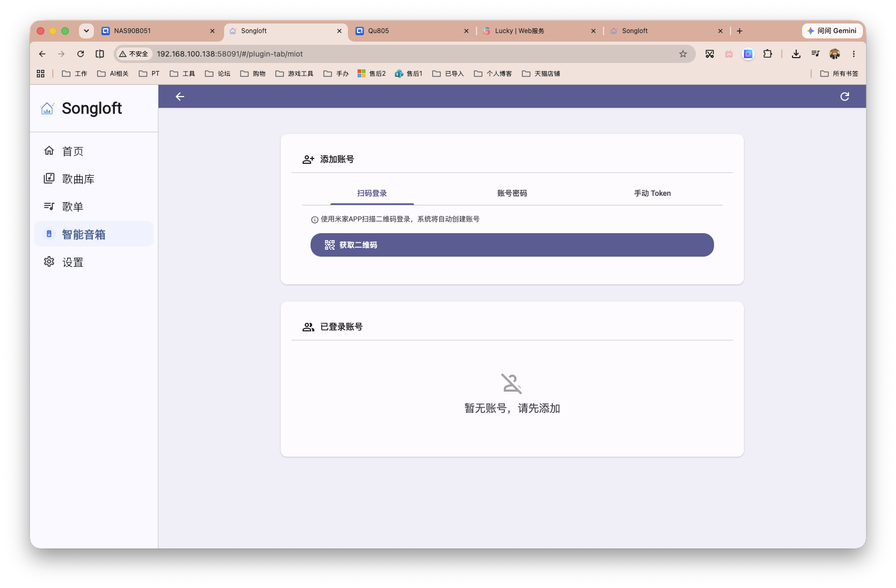The width and height of the screenshot is (896, 588).
Task: Switch to the Qu805 tab
Action: click(412, 31)
